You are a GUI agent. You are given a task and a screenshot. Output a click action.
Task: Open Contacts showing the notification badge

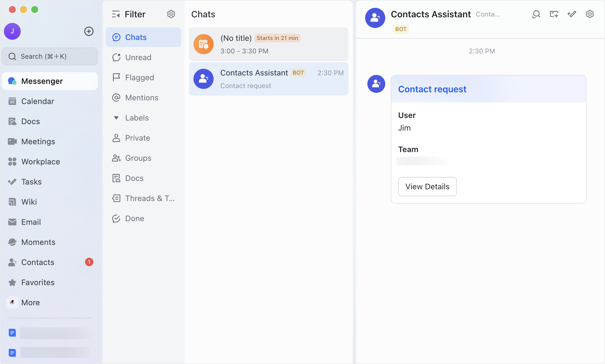tap(38, 262)
